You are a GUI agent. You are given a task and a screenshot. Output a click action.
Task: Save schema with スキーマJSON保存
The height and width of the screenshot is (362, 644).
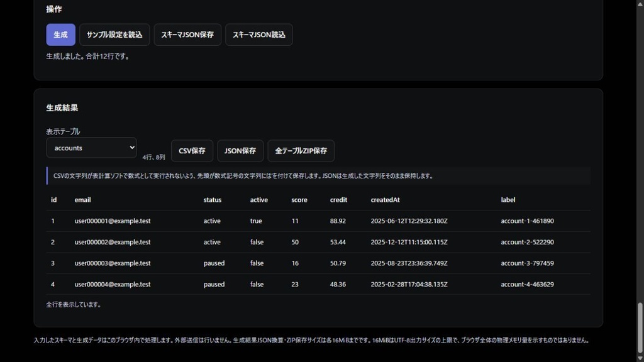pyautogui.click(x=187, y=35)
